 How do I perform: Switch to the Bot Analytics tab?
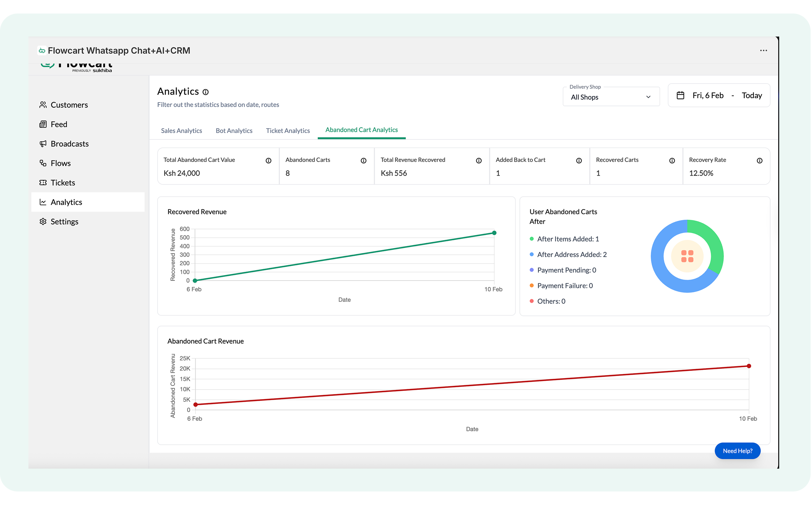[x=234, y=131]
